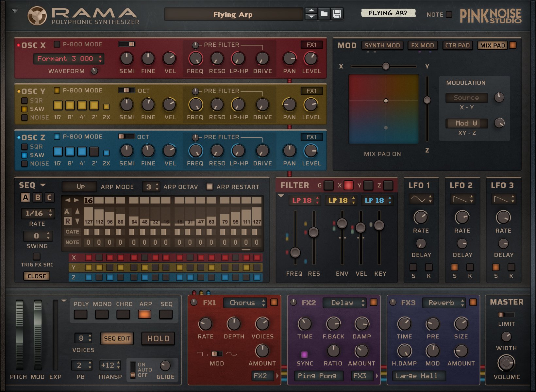Toggle the TRIG FX SRC checkbox
The width and height of the screenshot is (536, 392).
(x=37, y=256)
